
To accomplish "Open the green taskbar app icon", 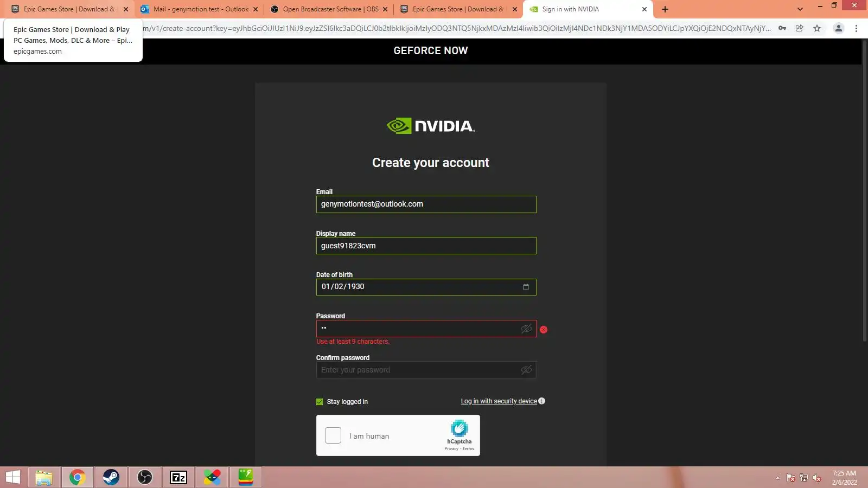I will [x=245, y=477].
